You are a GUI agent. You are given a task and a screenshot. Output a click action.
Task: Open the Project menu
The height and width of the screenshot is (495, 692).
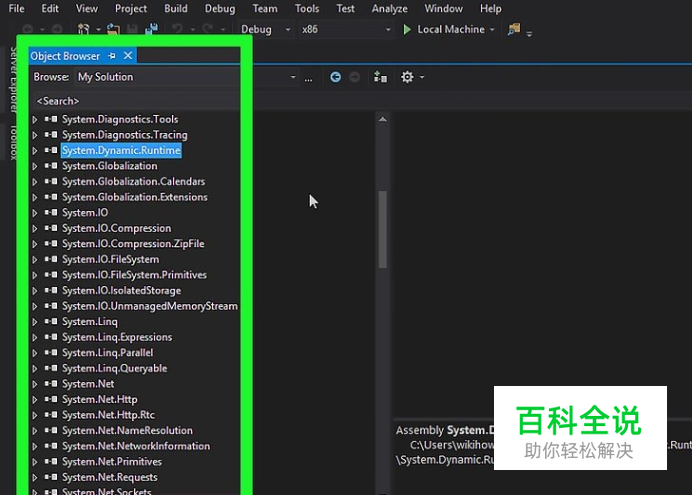(131, 8)
